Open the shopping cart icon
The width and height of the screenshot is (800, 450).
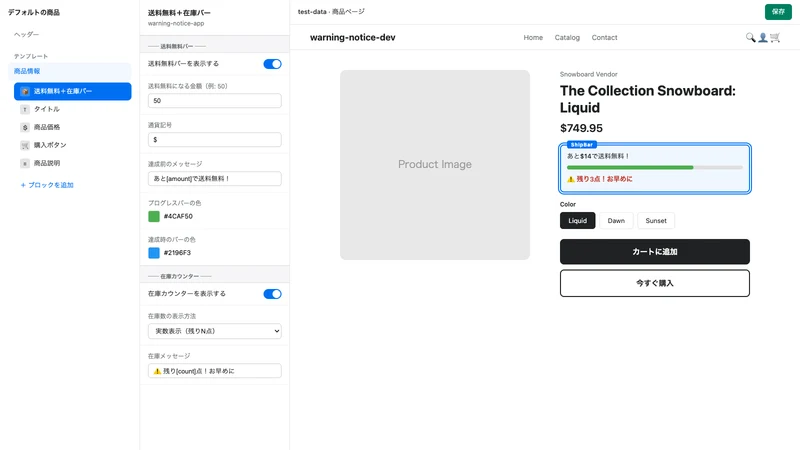coord(775,37)
